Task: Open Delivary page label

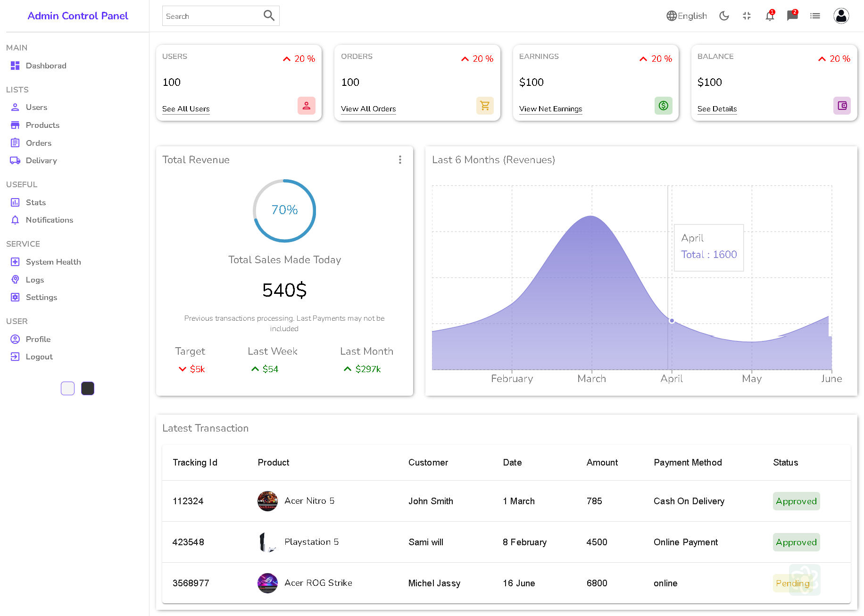Action: 42,160
